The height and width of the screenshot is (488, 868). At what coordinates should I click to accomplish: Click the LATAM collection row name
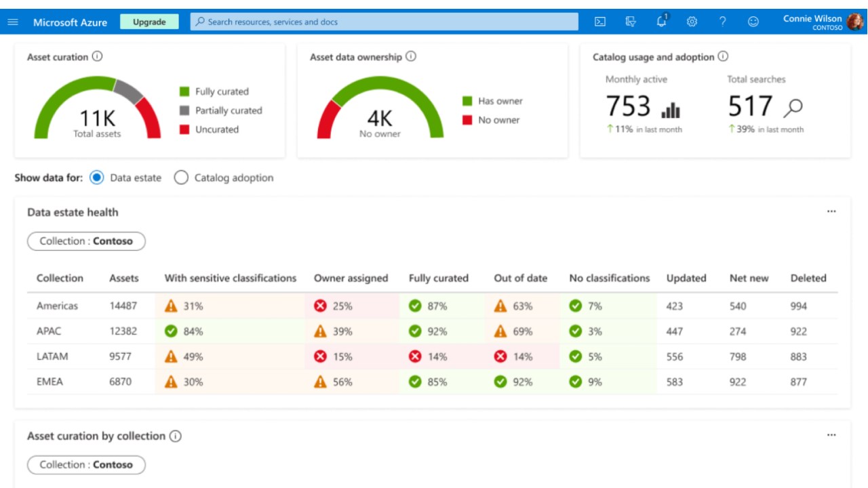point(52,357)
